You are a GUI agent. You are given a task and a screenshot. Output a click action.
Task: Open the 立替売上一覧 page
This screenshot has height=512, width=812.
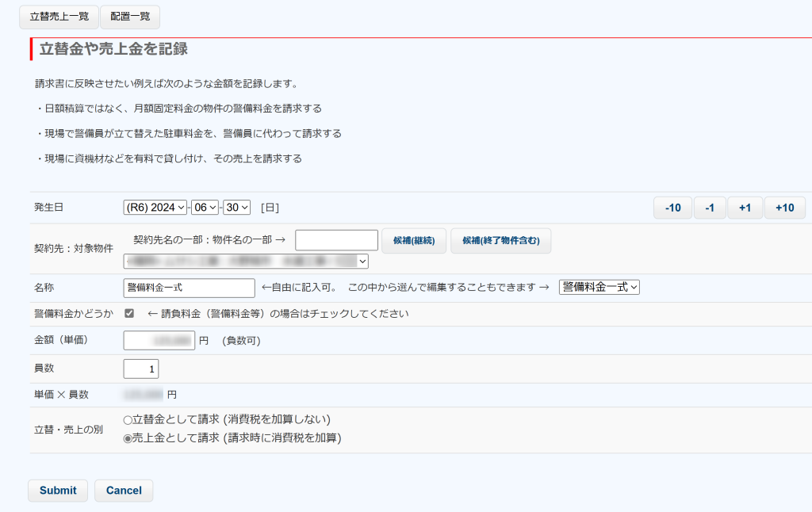[x=59, y=17]
